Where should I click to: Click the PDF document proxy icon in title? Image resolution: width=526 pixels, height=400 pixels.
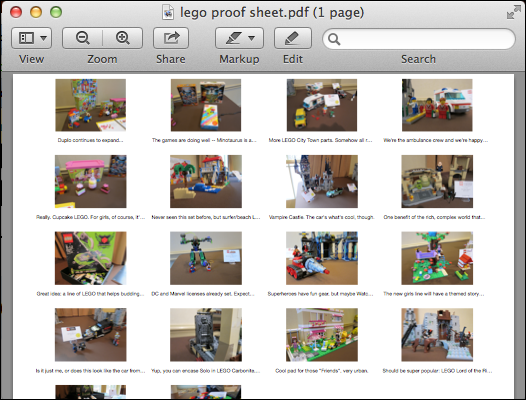point(168,13)
